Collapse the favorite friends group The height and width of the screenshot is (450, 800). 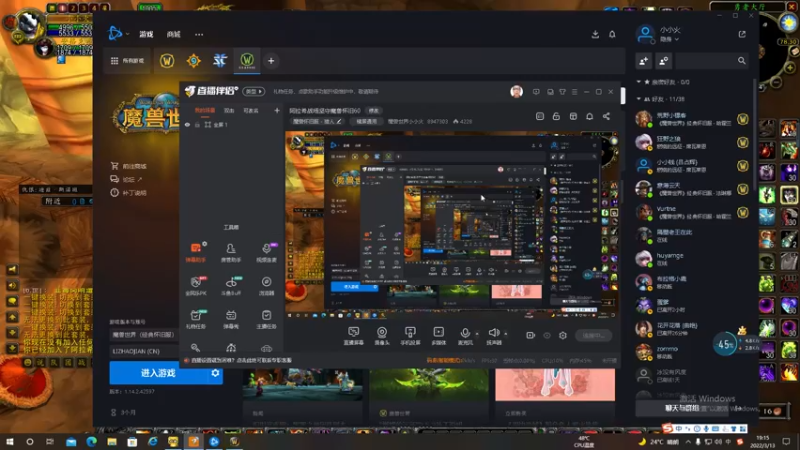[638, 82]
